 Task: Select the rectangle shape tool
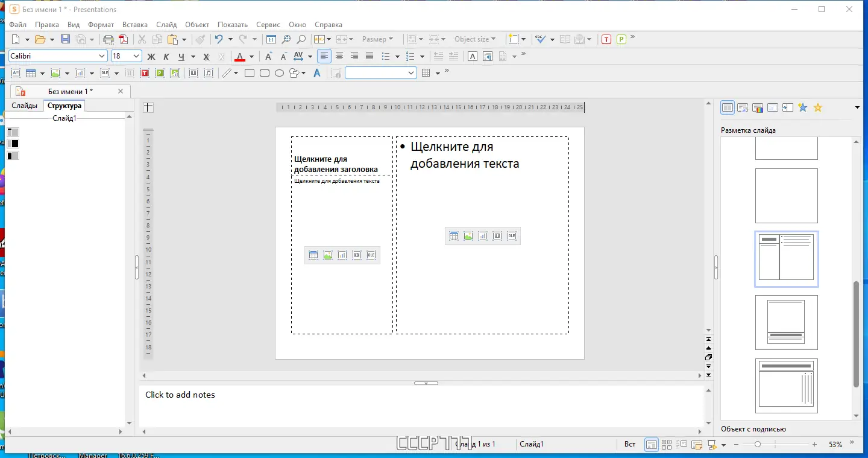point(249,73)
